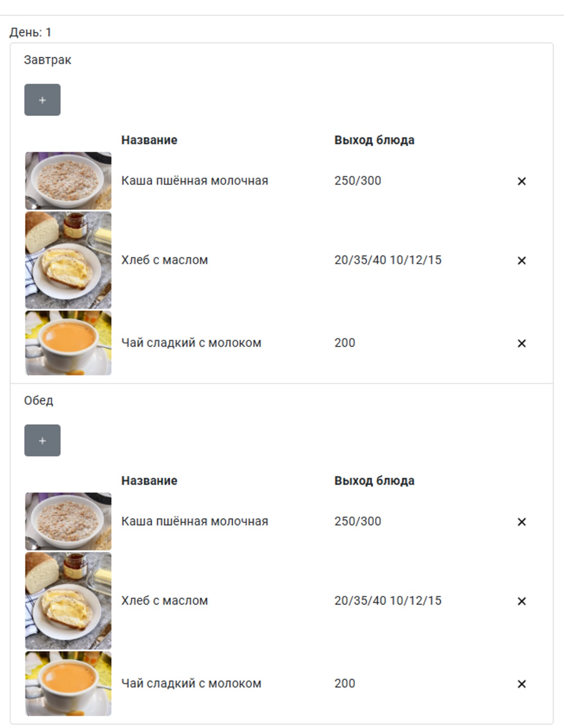Click the День: 1 label
The image size is (564, 728).
click(x=30, y=32)
